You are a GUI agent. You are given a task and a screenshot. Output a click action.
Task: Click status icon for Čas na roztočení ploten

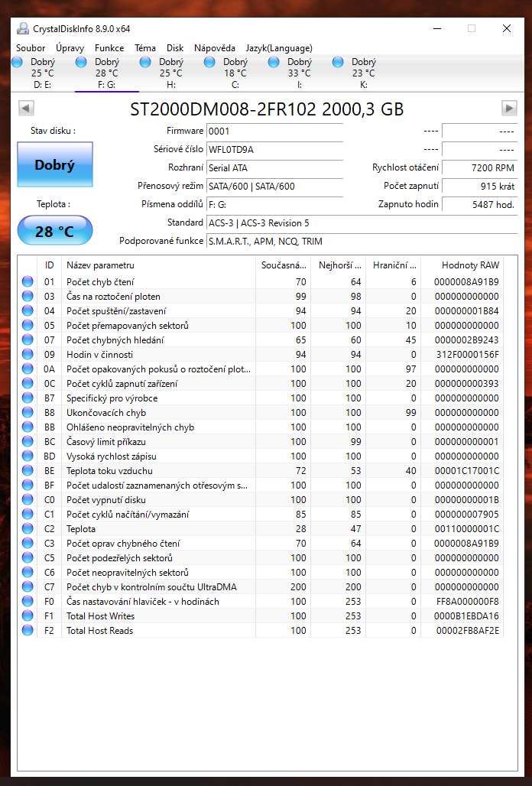[28, 296]
